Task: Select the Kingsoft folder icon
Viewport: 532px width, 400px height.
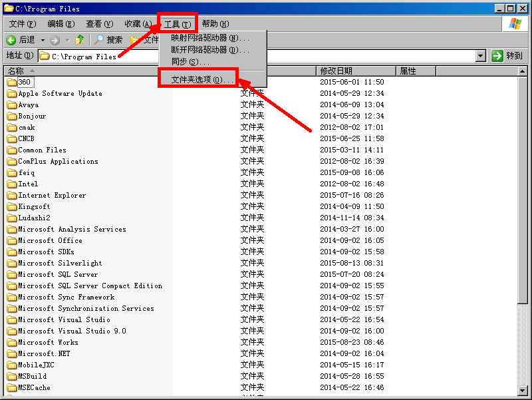Action: (x=12, y=207)
